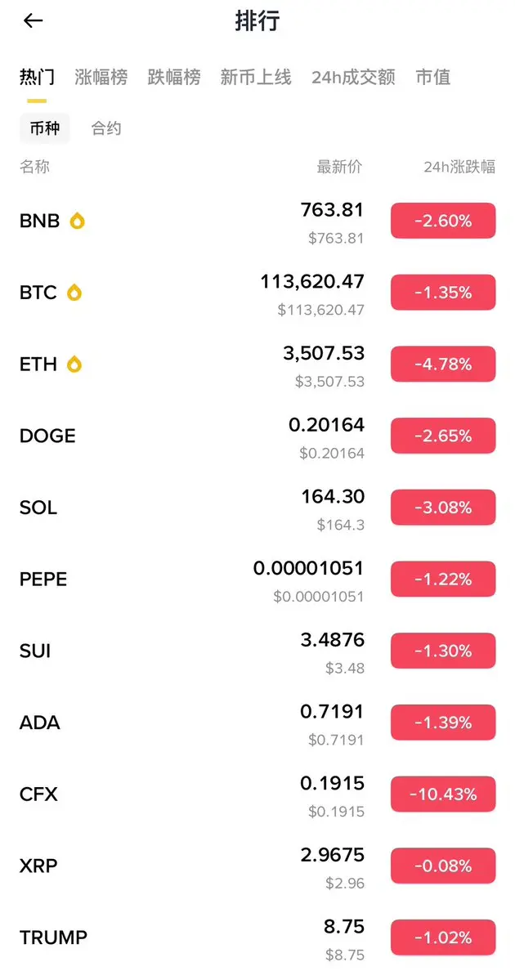Screen dimensions: 515x980
Task: Toggle to the 合约 list
Action: (x=106, y=129)
